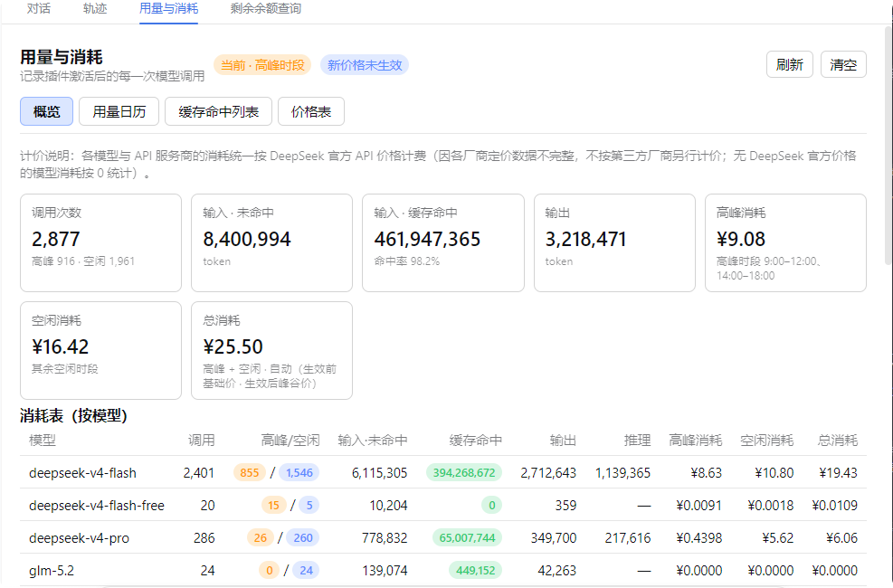
Task: Click the ¥10.80 idle cost cell
Action: point(774,473)
